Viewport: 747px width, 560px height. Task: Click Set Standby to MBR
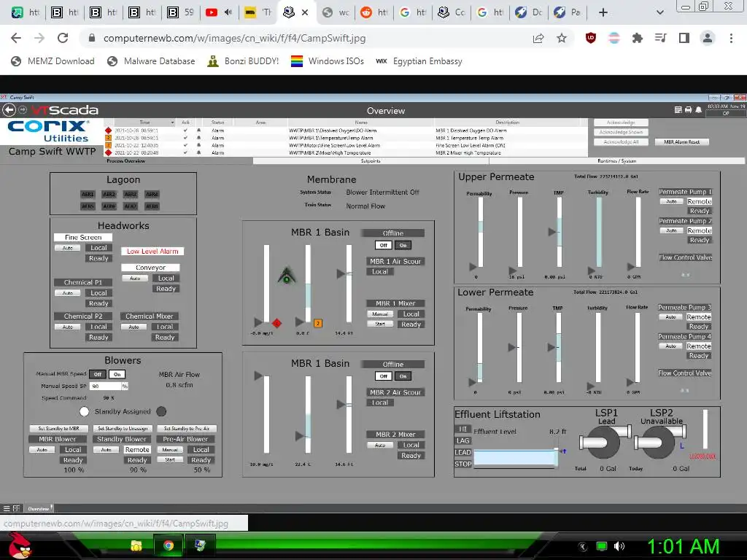click(x=58, y=429)
